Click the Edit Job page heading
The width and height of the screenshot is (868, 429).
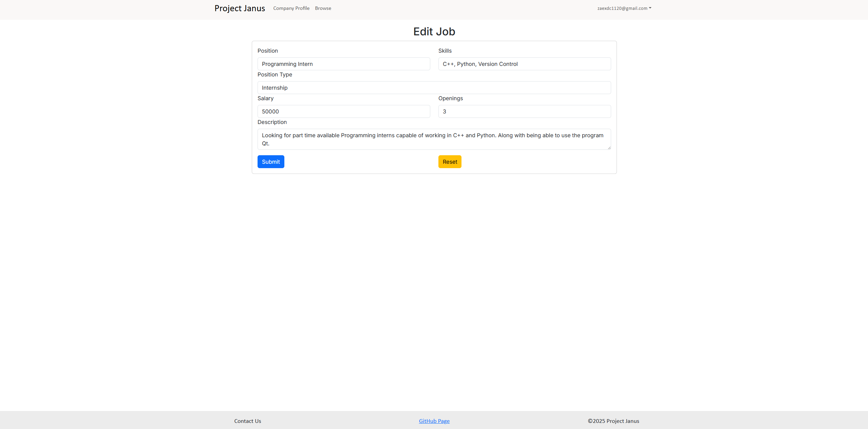[x=434, y=32]
